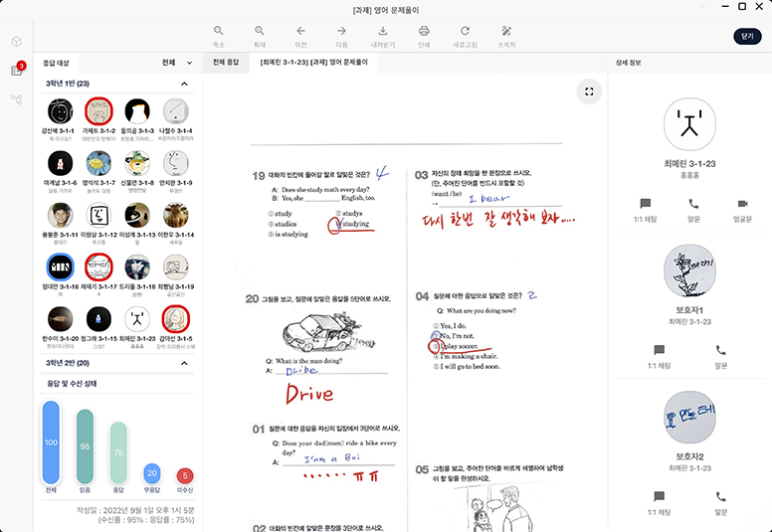
Task: Switch to the 전체 응답 tab
Action: [x=226, y=63]
